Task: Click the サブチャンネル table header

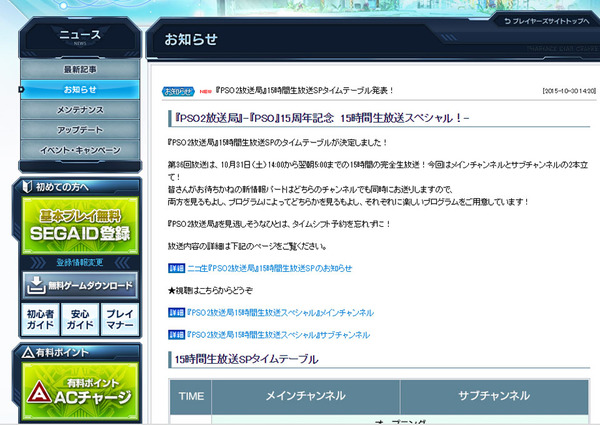Action: click(494, 396)
